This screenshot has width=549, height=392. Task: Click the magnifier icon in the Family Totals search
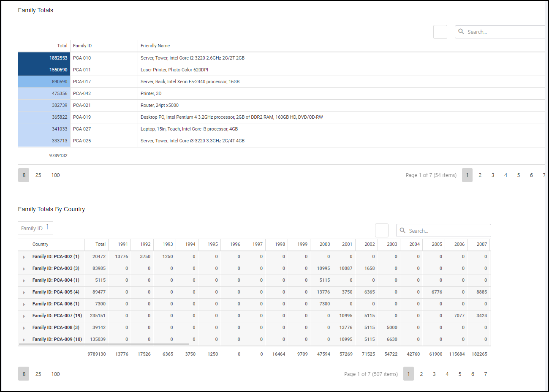(461, 32)
